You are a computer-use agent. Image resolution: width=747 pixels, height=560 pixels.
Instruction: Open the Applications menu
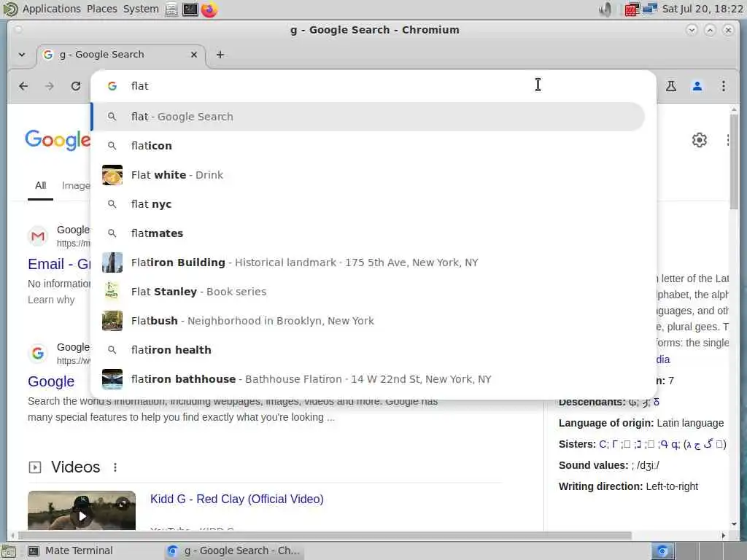coord(52,9)
